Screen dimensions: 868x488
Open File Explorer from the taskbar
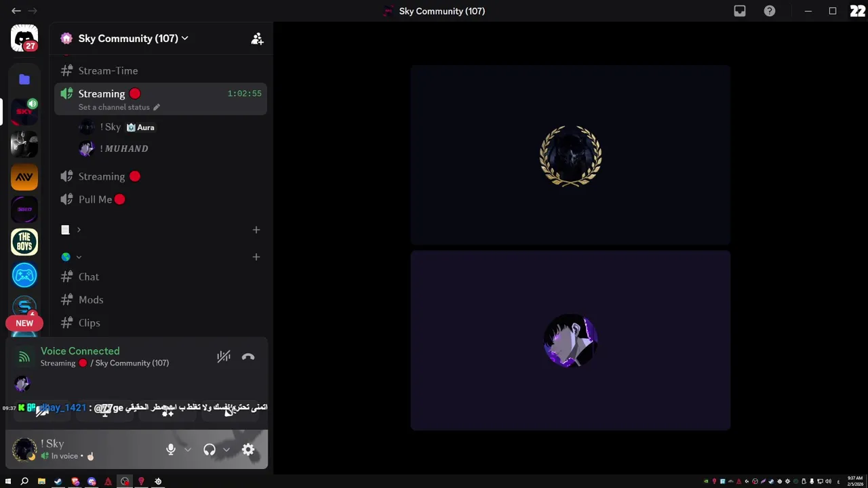[41, 481]
